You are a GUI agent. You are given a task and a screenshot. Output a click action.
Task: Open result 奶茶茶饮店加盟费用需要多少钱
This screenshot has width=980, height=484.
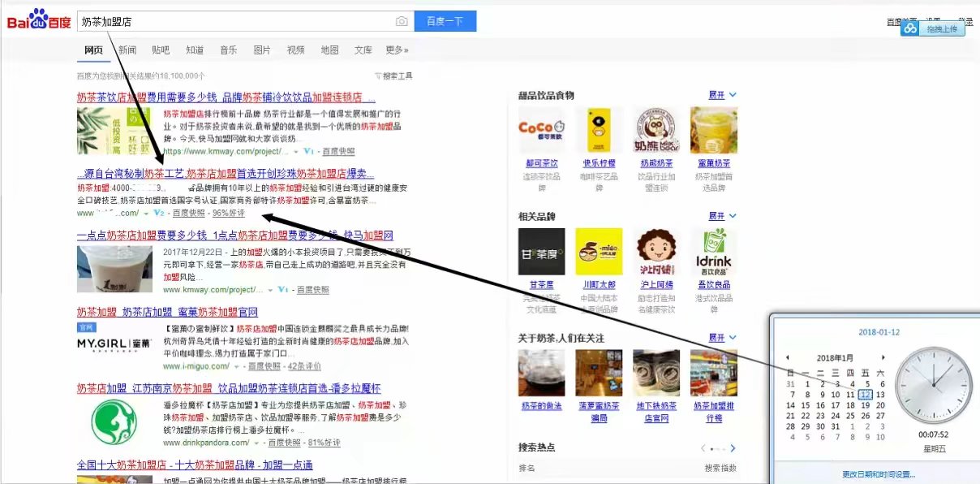click(226, 97)
